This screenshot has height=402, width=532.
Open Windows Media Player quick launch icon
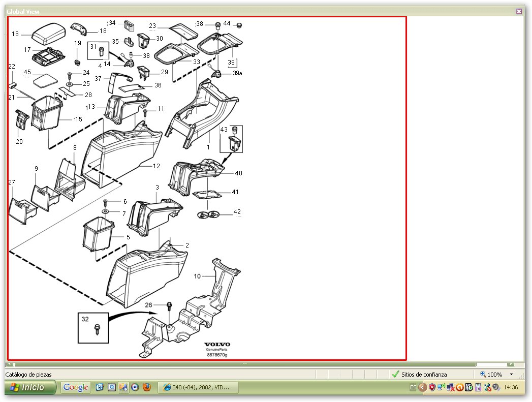pyautogui.click(x=135, y=387)
